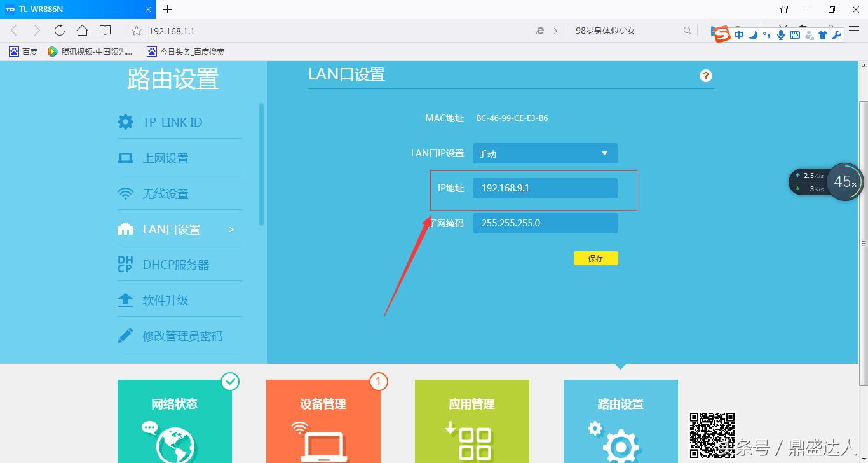The image size is (868, 463).
Task: Click the search magnifier icon
Action: pos(687,31)
